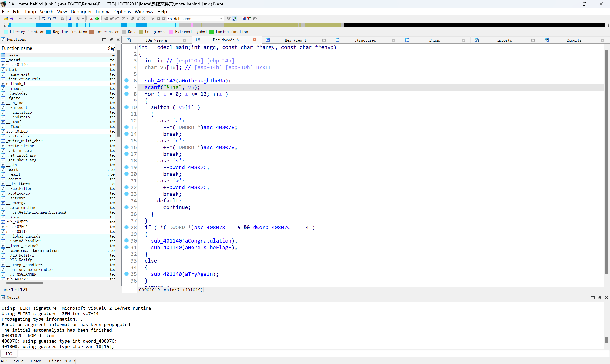Sort by the Function name column header
Image resolution: width=610 pixels, height=364 pixels.
click(x=53, y=48)
